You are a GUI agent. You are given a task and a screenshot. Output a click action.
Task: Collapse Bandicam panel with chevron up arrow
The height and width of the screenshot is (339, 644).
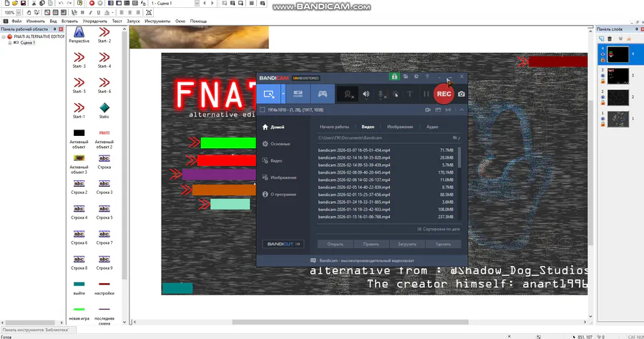[x=462, y=110]
